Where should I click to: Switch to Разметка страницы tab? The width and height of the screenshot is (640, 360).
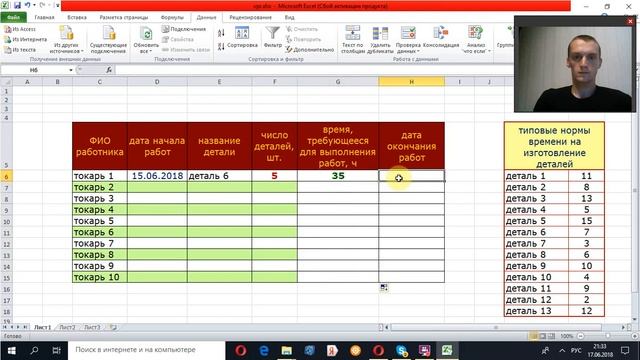124,18
